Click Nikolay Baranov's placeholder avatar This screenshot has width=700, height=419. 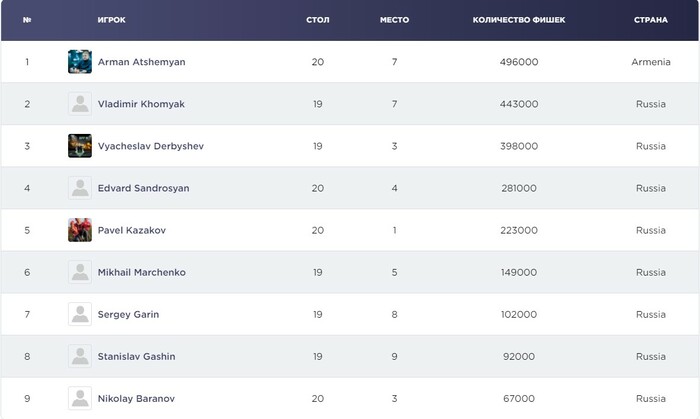(x=80, y=398)
